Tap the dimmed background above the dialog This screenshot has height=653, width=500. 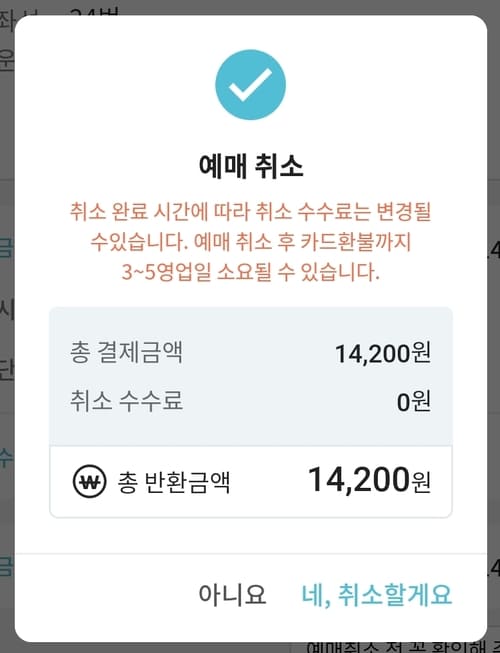(250, 7)
